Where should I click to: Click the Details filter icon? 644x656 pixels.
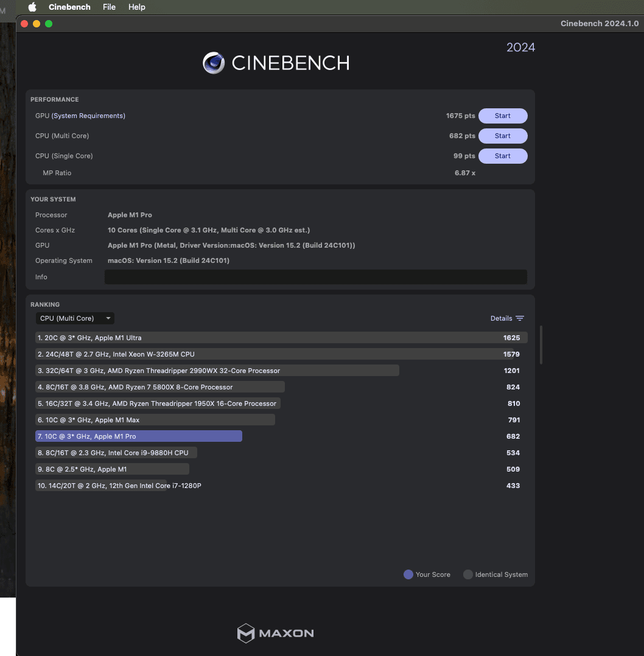(520, 318)
